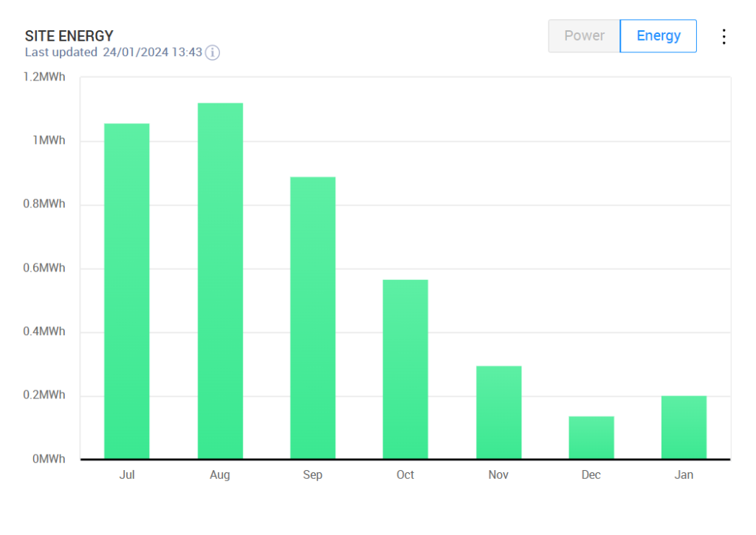Click the SITE ENERGY title

(69, 35)
